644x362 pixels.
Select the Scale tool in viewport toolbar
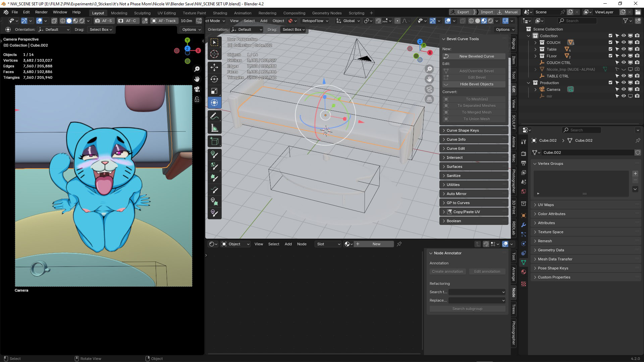(214, 91)
